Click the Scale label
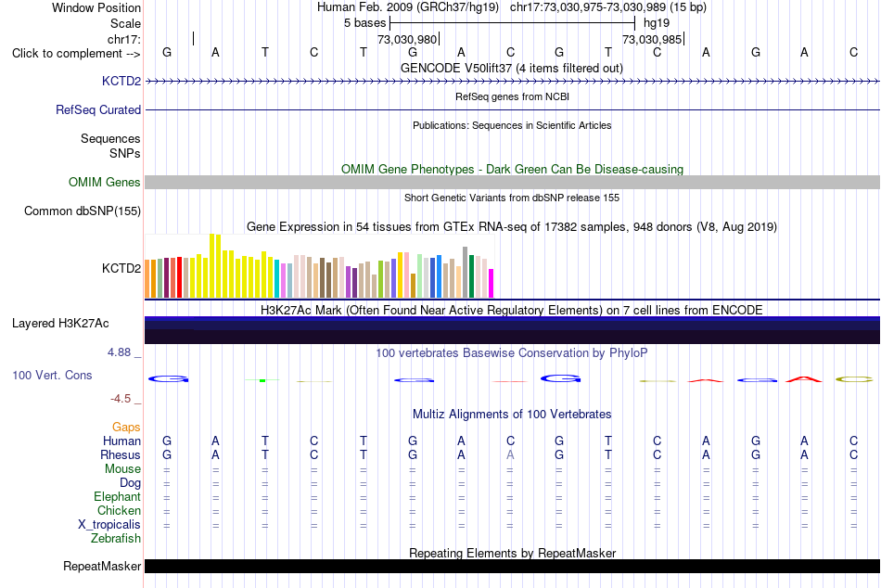881x588 pixels. pyautogui.click(x=126, y=23)
